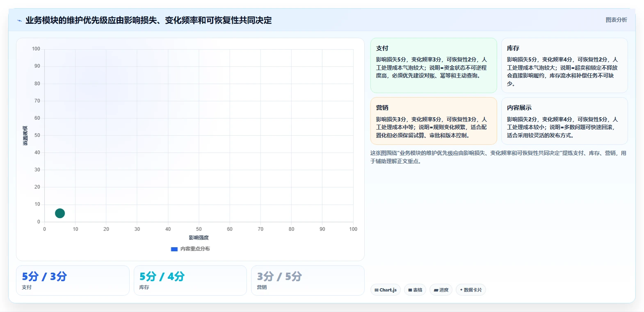Select the 5分 / 3分 支付 stat card
This screenshot has width=644, height=312.
pyautogui.click(x=73, y=280)
